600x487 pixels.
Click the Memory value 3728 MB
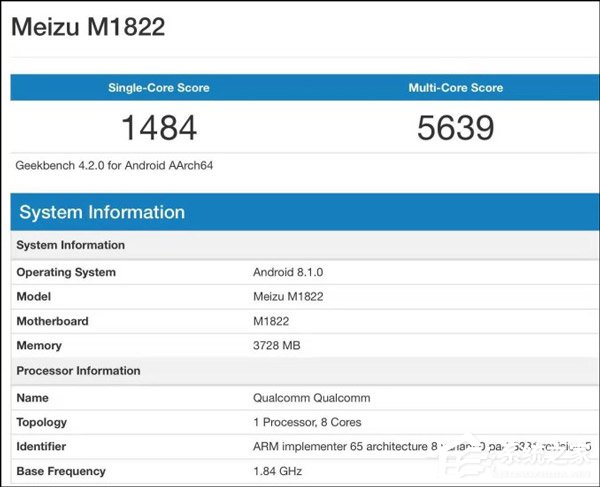(277, 345)
